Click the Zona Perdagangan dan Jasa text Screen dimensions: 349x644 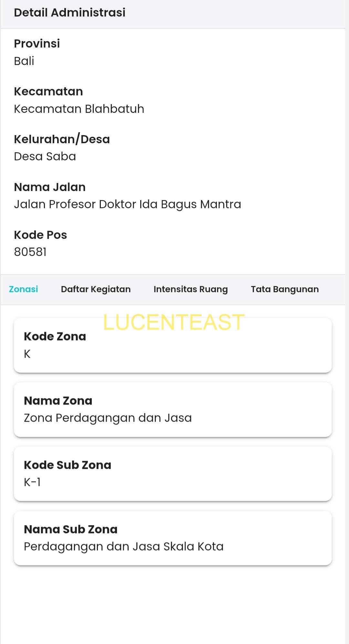(108, 418)
